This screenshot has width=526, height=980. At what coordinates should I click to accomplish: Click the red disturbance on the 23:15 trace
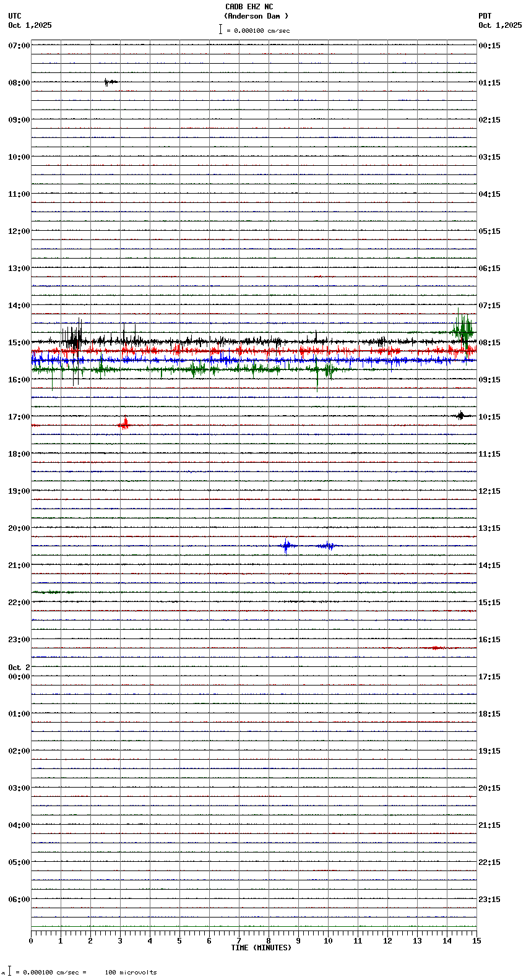(437, 648)
